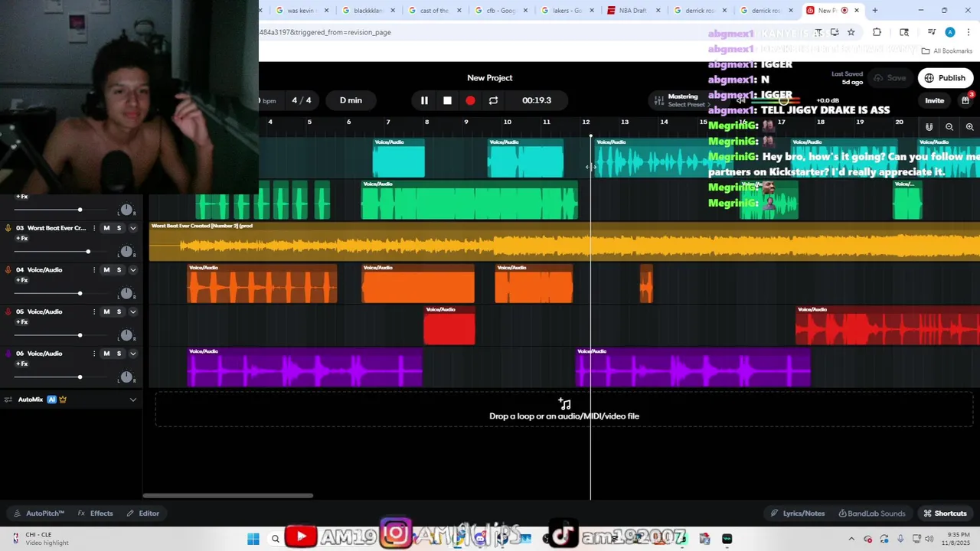Open the Editor tab

(142, 514)
